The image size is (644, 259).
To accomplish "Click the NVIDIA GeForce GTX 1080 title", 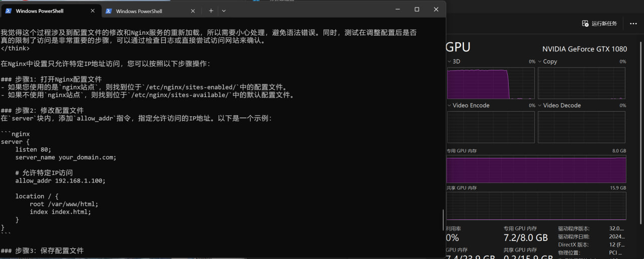I will tap(584, 49).
